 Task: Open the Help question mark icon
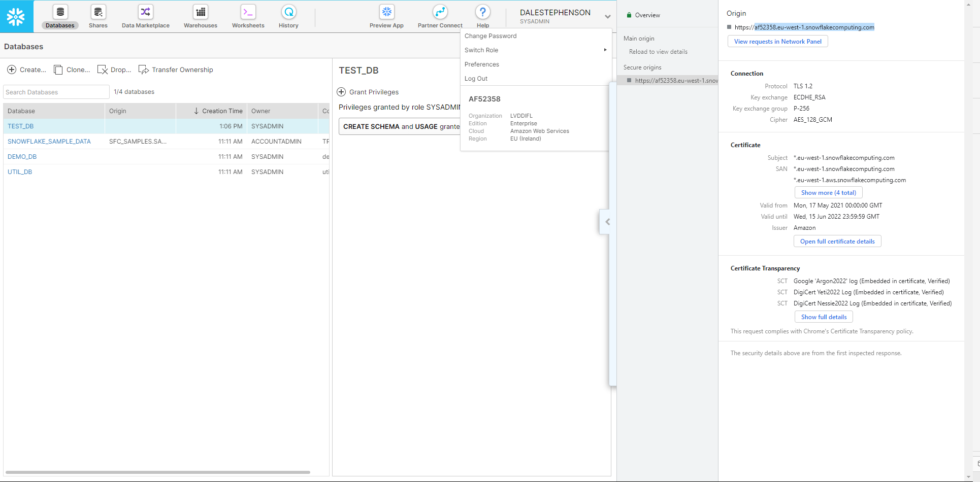click(482, 12)
